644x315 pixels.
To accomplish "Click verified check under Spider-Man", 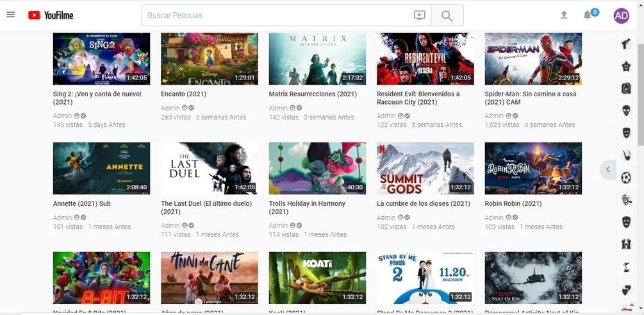I will 515,116.
